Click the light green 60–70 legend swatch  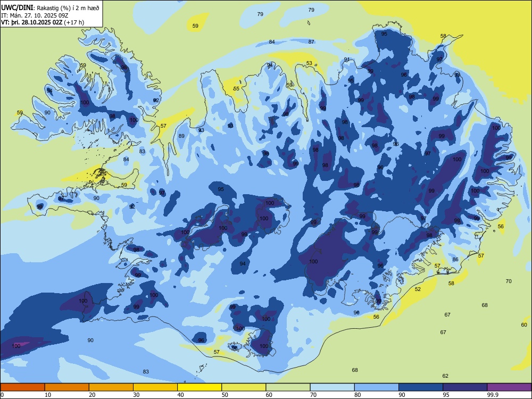pos(288,387)
